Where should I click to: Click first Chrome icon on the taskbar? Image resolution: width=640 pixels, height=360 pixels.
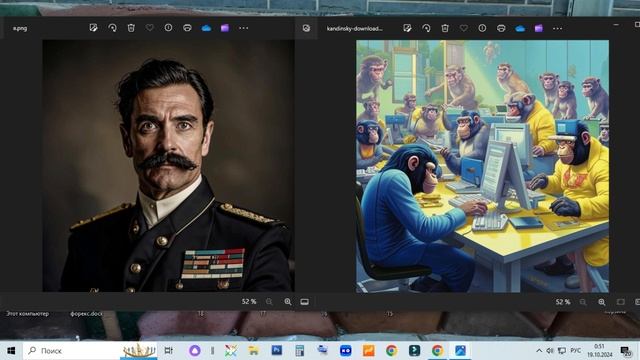391,351
